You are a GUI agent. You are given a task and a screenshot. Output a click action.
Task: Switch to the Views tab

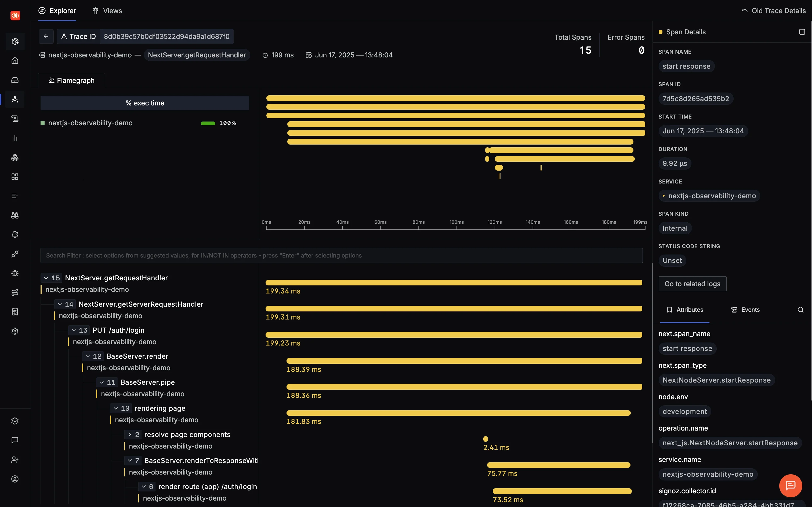107,10
